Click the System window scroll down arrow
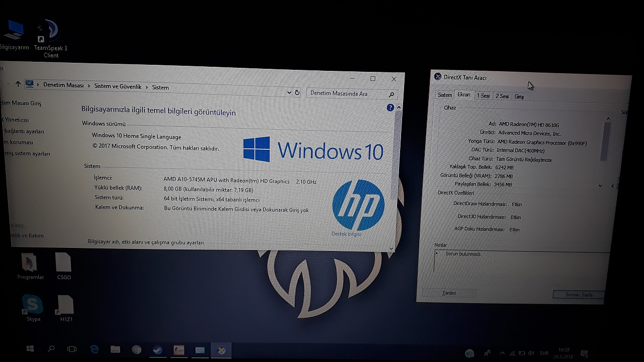The image size is (644, 362). [392, 248]
